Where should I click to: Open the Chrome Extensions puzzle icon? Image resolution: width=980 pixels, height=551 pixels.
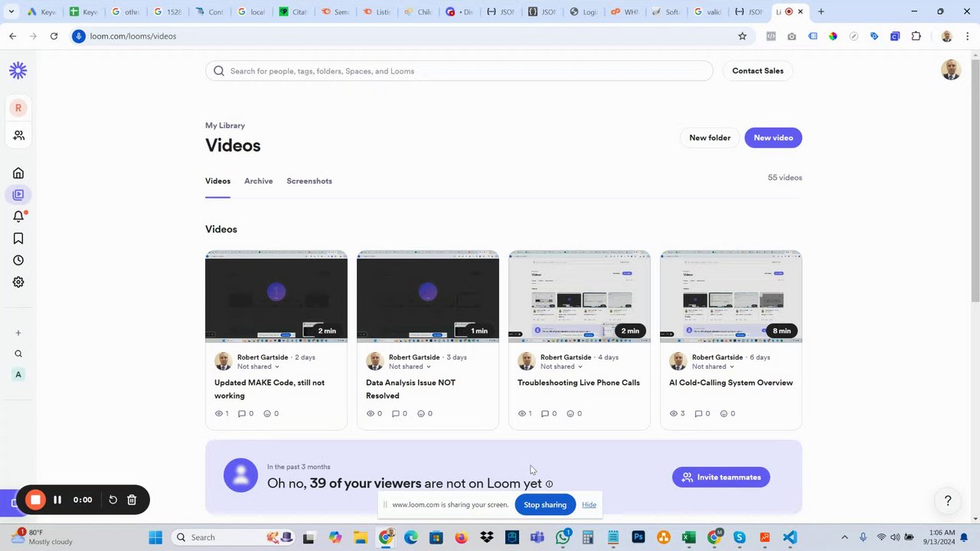coord(916,36)
